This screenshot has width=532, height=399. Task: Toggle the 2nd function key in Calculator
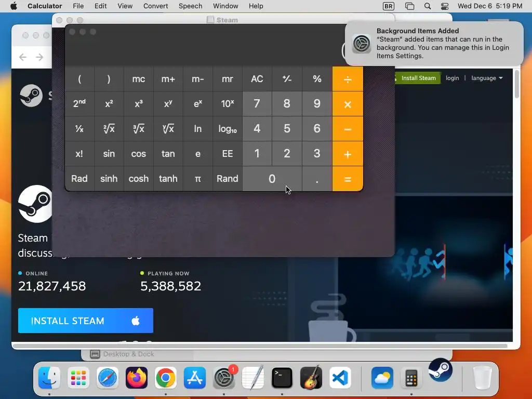click(79, 103)
